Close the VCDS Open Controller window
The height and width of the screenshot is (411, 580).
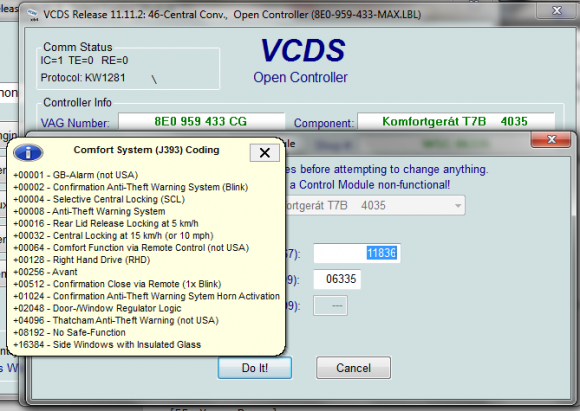[x=556, y=10]
